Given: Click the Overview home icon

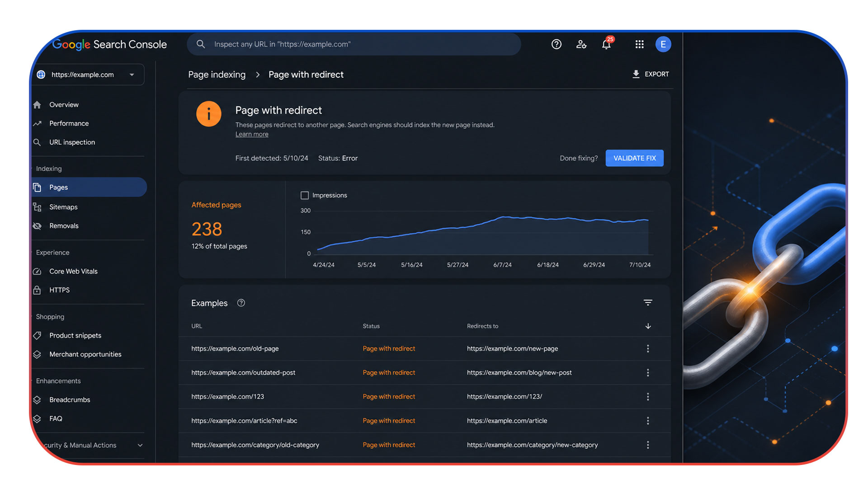Looking at the screenshot, I should point(37,105).
